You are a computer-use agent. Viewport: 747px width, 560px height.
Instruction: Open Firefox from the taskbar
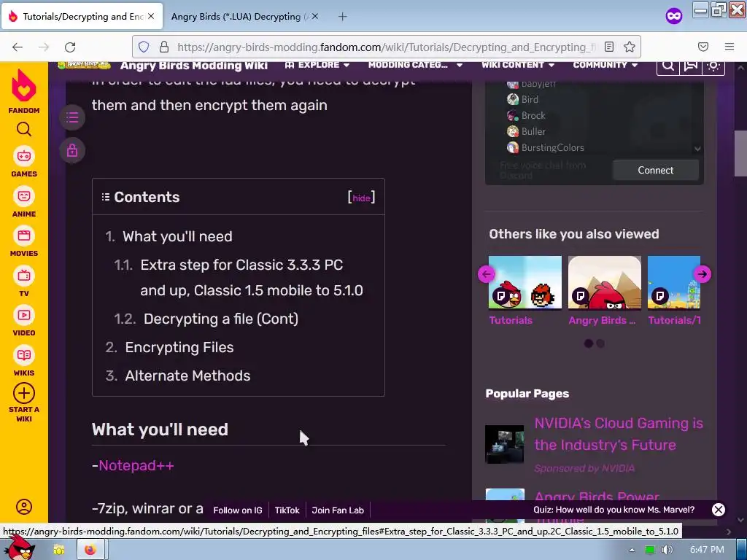(90, 550)
